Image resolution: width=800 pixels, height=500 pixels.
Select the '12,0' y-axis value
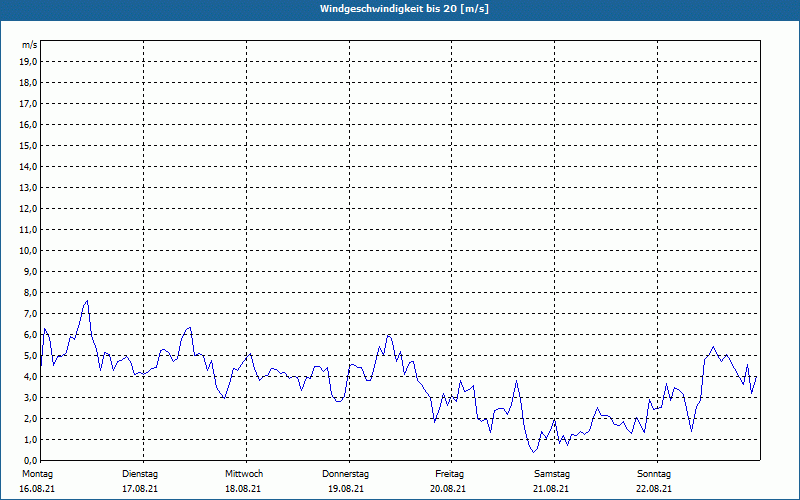pyautogui.click(x=28, y=209)
